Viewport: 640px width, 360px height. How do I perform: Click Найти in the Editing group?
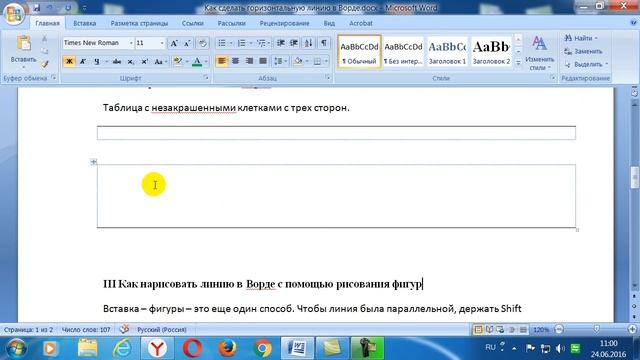pos(581,38)
